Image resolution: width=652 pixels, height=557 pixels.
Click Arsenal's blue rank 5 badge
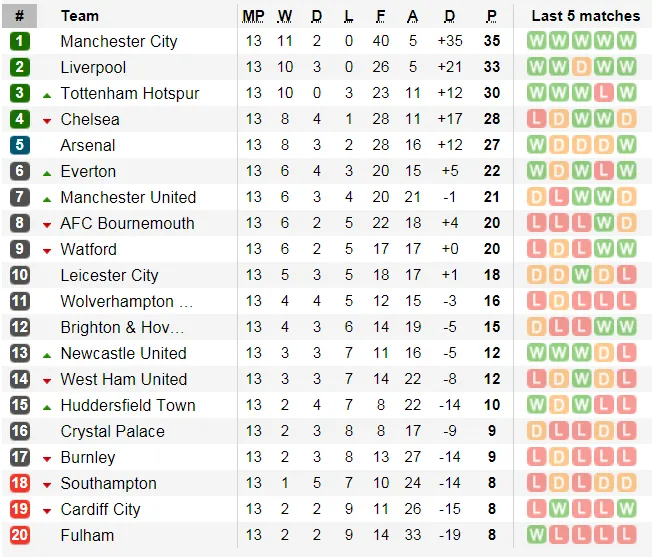[x=20, y=145]
